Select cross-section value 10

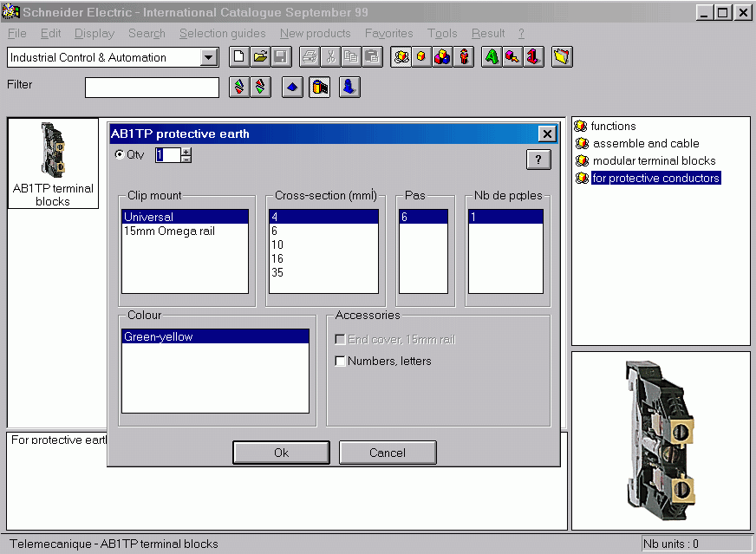(323, 245)
